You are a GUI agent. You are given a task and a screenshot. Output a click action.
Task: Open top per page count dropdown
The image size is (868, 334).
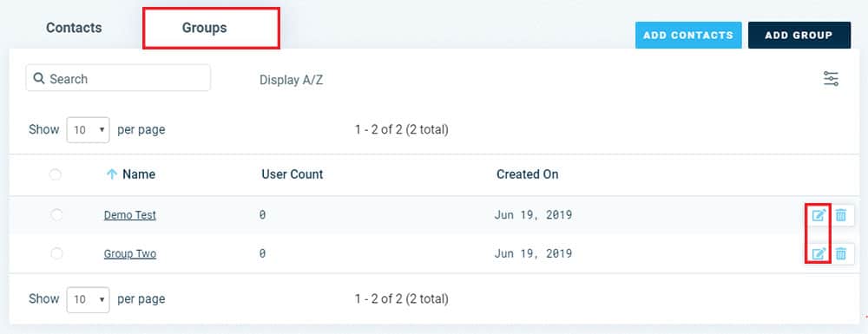[88, 130]
